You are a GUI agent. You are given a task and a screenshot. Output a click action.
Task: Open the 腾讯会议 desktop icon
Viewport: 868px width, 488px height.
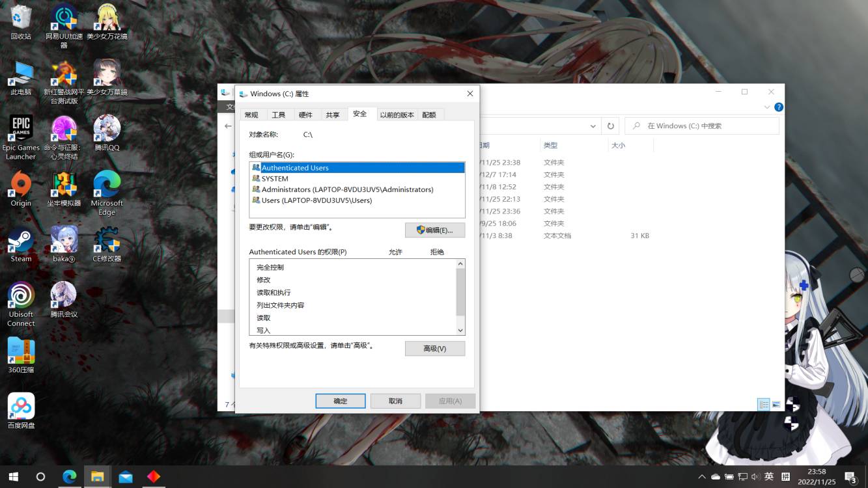coord(64,299)
